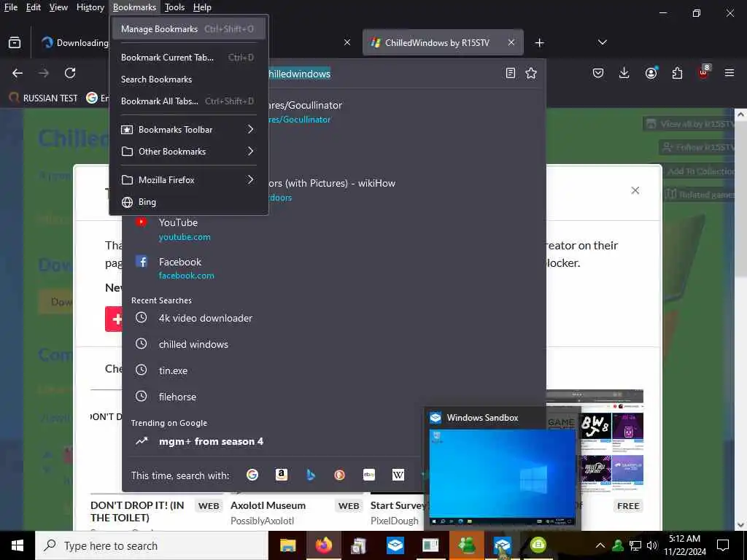This screenshot has height=560, width=747.
Task: Open the Axolotl Museum game link
Action: tap(268, 506)
